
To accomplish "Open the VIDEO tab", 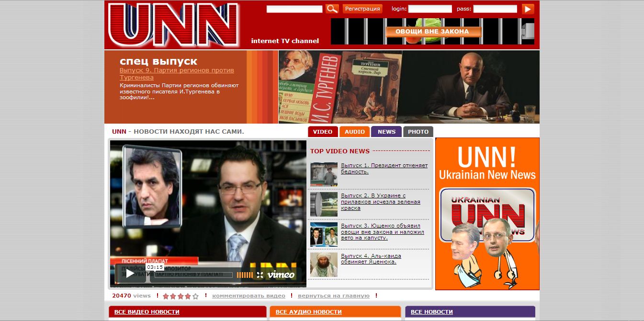I will coord(323,132).
